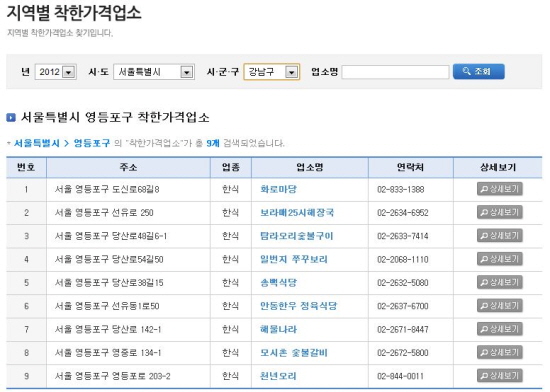Click phone number 02-2632-5080
This screenshot has height=392, width=550.
point(403,283)
